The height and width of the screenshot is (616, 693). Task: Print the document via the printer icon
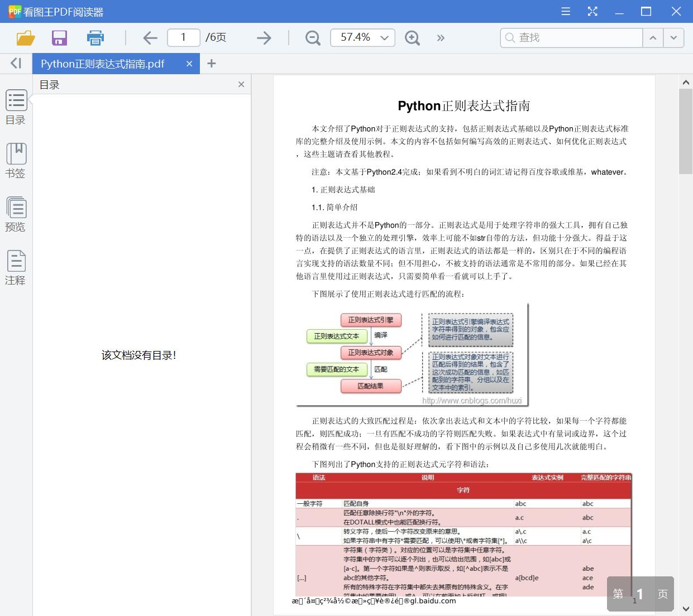tap(95, 37)
